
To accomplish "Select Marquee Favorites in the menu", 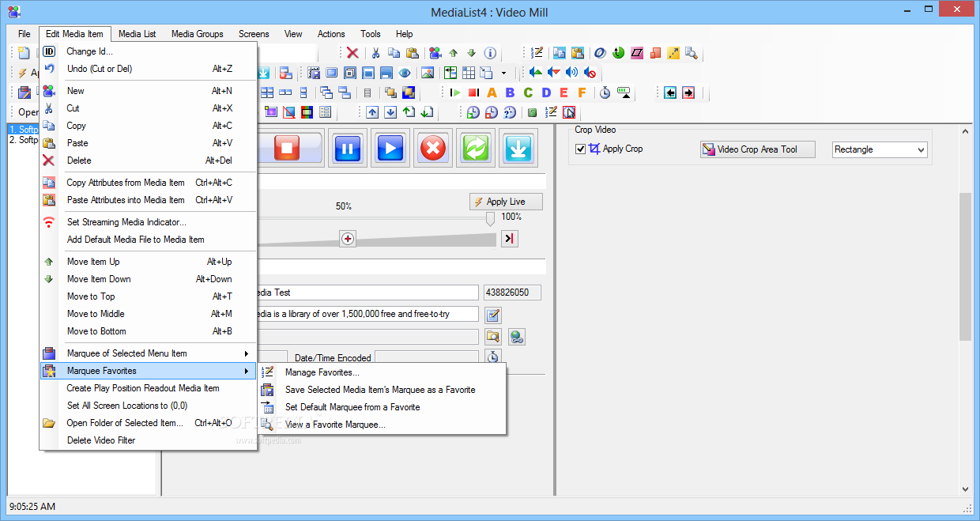I will click(148, 371).
